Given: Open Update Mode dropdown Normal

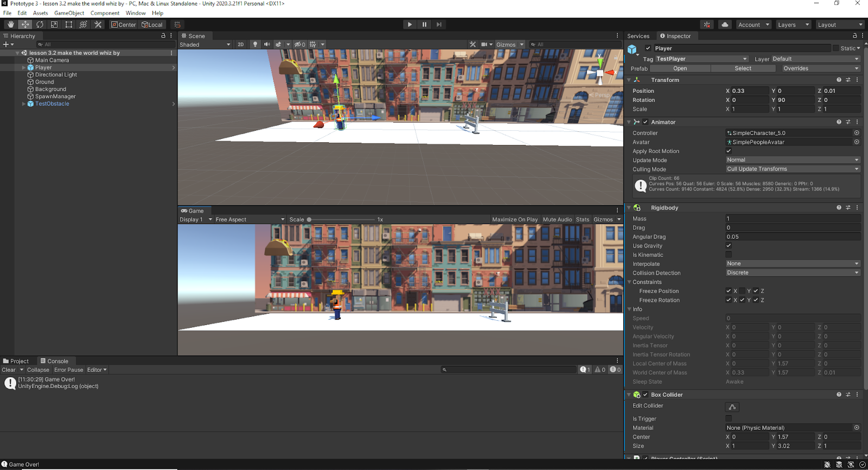Looking at the screenshot, I should [793, 160].
